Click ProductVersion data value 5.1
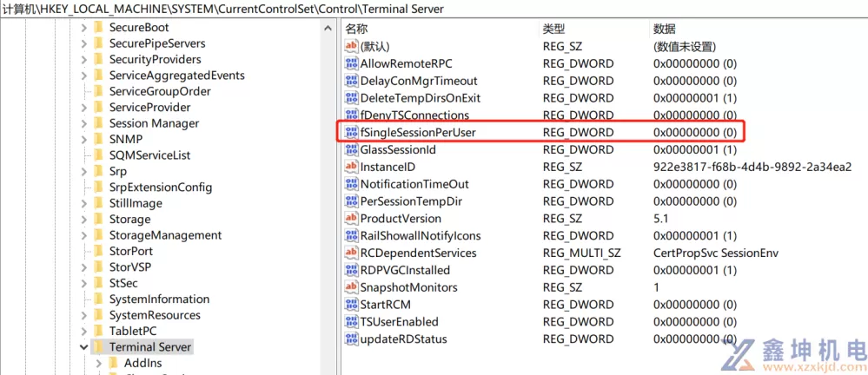 pos(660,219)
